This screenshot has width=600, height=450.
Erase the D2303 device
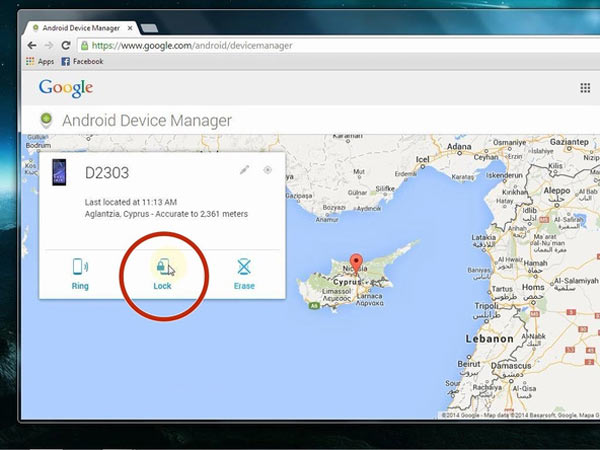pos(244,274)
